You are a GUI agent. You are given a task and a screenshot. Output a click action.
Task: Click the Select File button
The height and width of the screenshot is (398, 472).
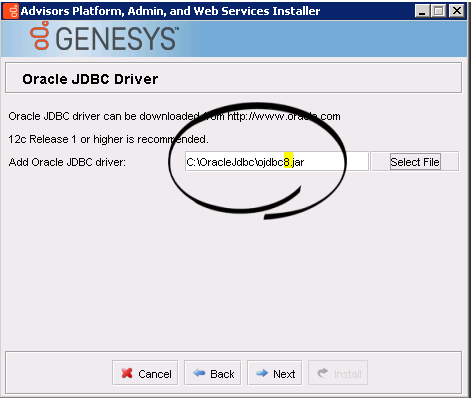pyautogui.click(x=415, y=162)
